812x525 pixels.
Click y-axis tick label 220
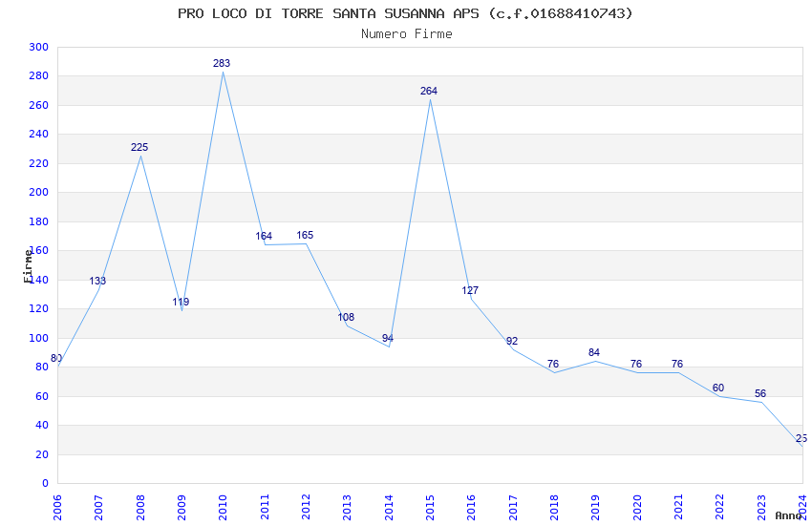[x=39, y=163]
